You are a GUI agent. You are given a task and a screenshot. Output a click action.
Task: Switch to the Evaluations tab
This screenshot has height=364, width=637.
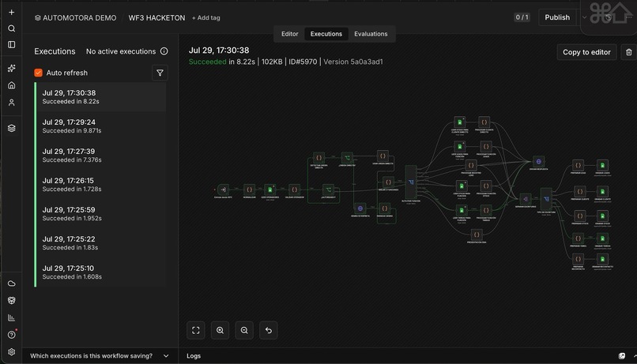(371, 34)
